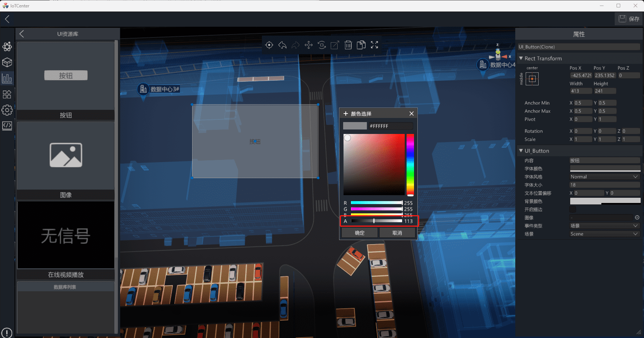Click the redo arrow icon
The image size is (644, 338).
coord(296,45)
